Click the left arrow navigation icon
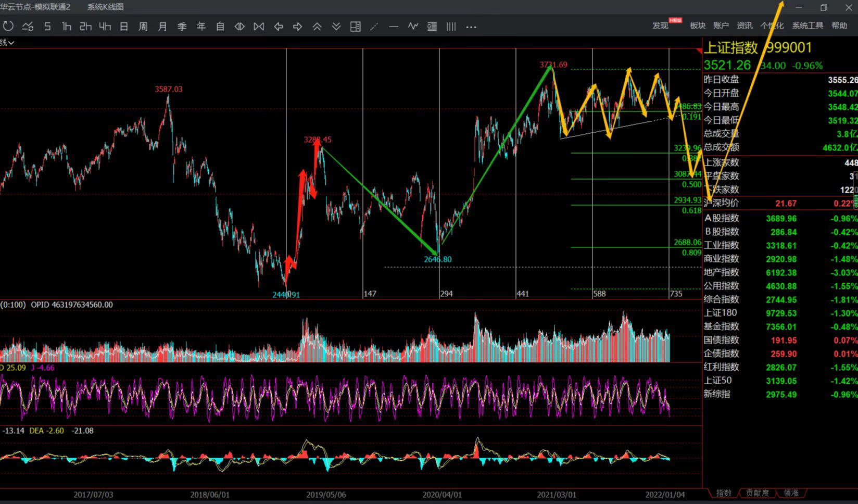The image size is (858, 504). pyautogui.click(x=279, y=26)
